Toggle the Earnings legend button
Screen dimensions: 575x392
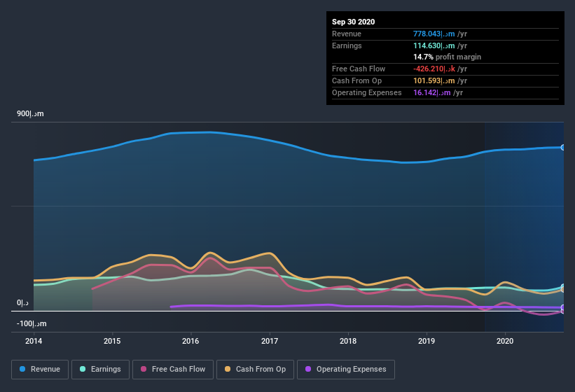click(x=100, y=370)
